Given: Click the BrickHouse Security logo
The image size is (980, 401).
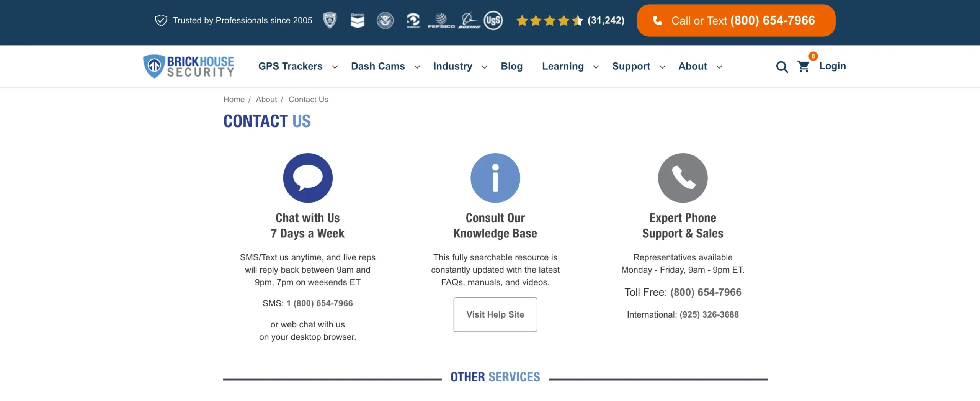Looking at the screenshot, I should point(188,66).
